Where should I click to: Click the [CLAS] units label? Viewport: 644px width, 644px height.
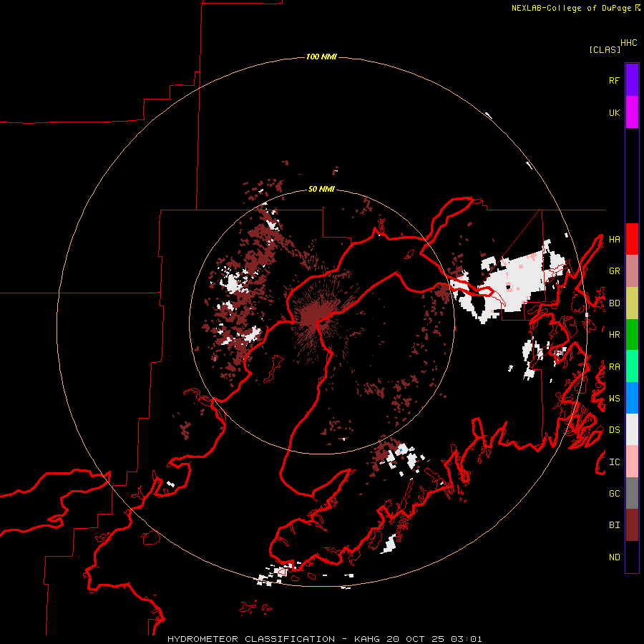(605, 49)
